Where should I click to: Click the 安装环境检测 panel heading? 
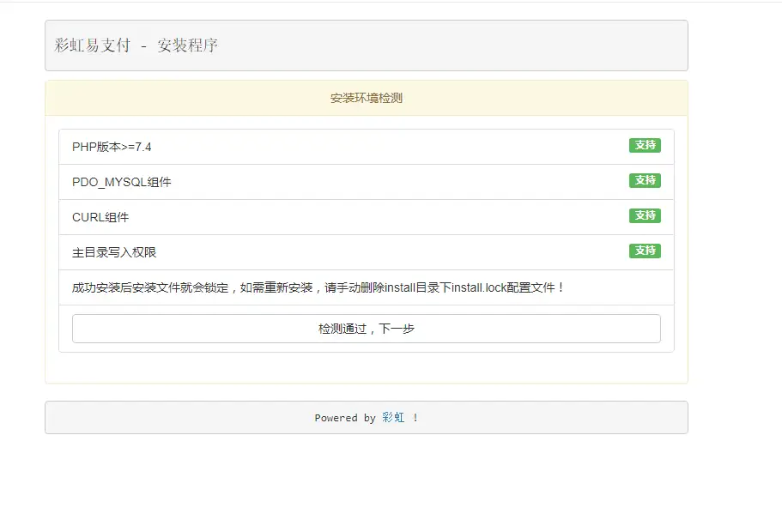[x=366, y=98]
